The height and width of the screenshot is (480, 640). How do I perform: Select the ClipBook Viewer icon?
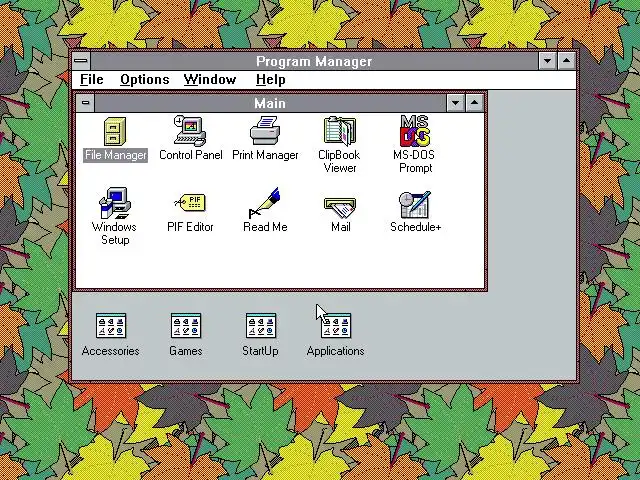340,131
